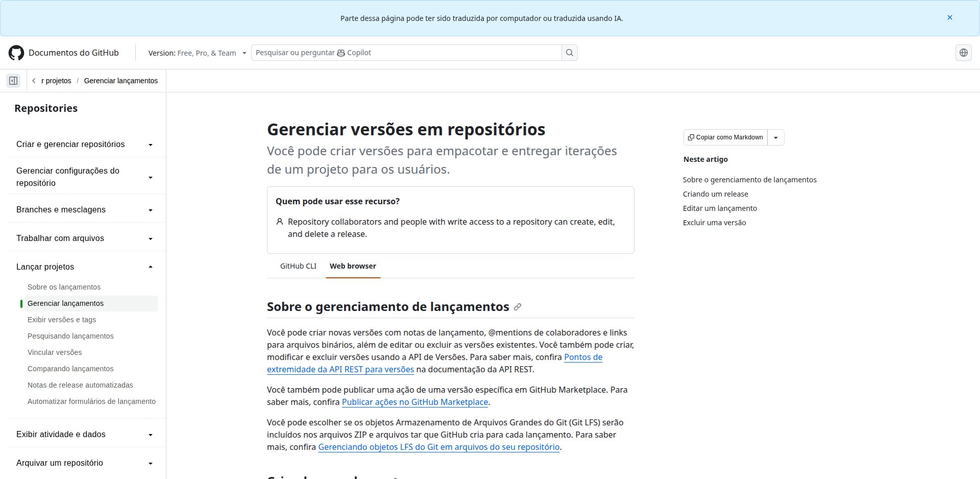Collapse the sidebar with panel icon
980x479 pixels.
[13, 81]
